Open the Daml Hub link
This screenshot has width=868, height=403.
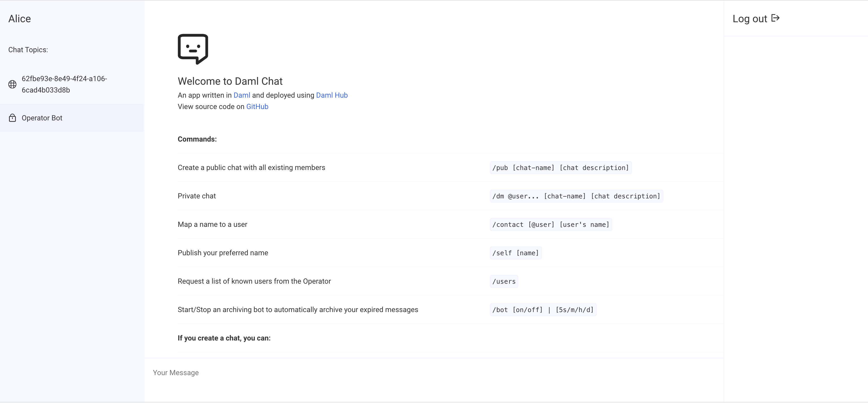331,95
